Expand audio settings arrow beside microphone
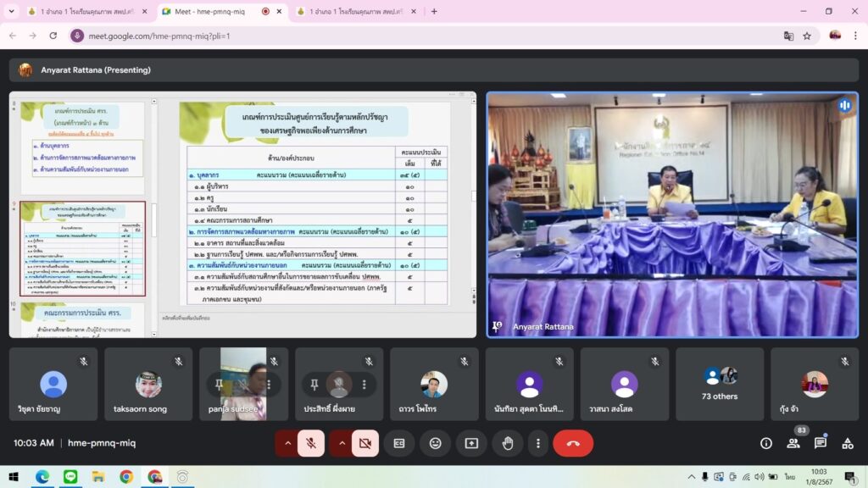This screenshot has width=868, height=488. pos(287,443)
